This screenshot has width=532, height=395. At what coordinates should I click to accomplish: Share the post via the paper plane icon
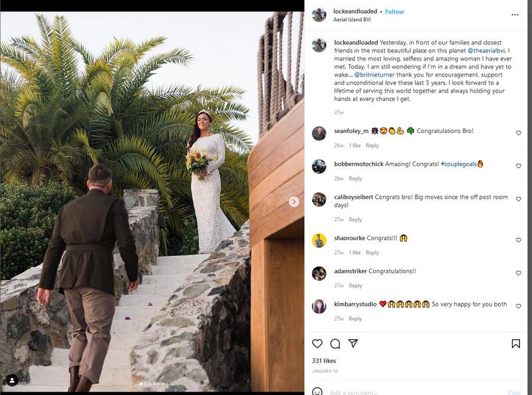point(353,344)
